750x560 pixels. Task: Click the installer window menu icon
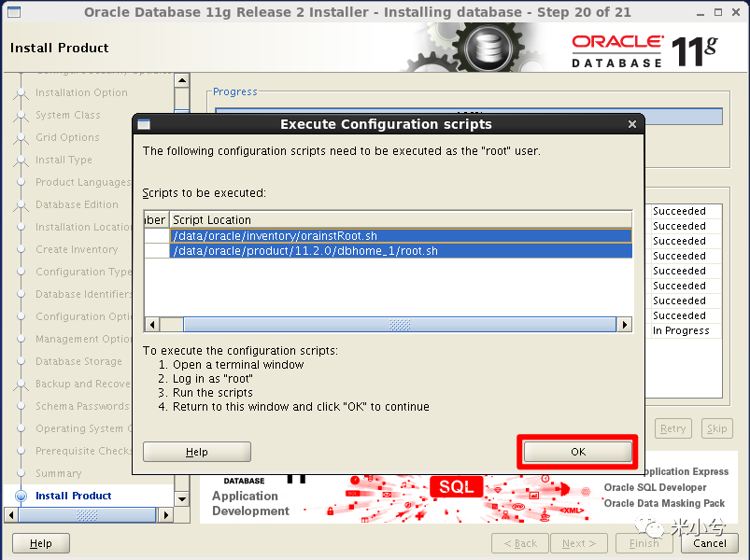pyautogui.click(x=14, y=12)
